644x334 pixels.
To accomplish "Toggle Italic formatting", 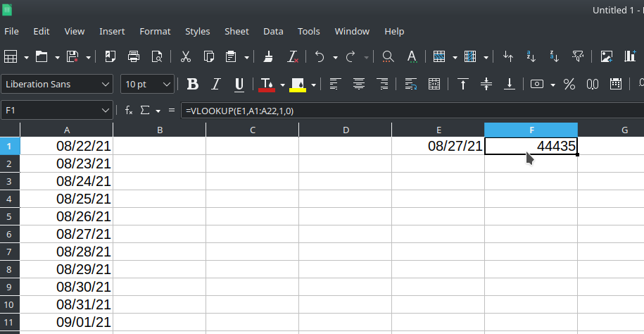I will [x=215, y=84].
